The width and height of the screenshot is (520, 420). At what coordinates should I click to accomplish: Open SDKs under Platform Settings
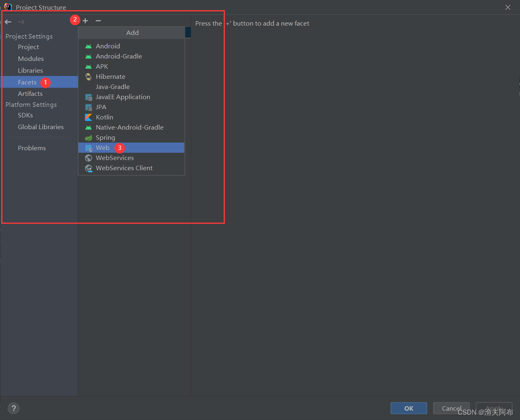pyautogui.click(x=25, y=115)
